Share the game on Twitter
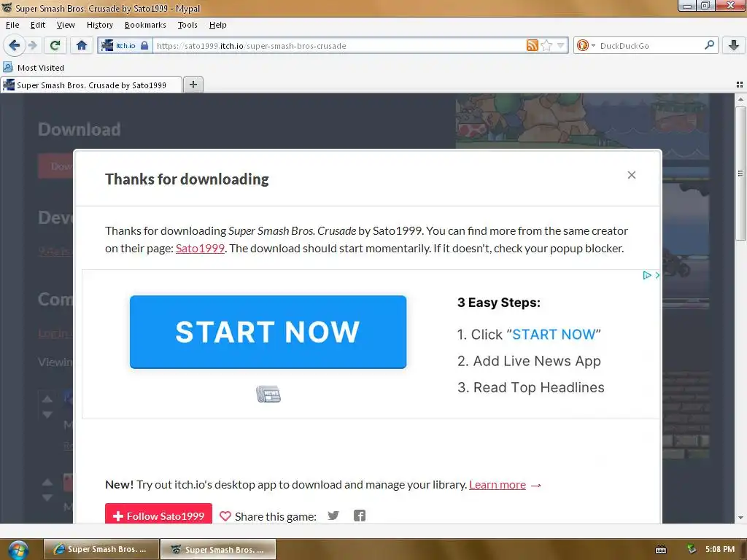Viewport: 747px width, 560px height. click(333, 516)
